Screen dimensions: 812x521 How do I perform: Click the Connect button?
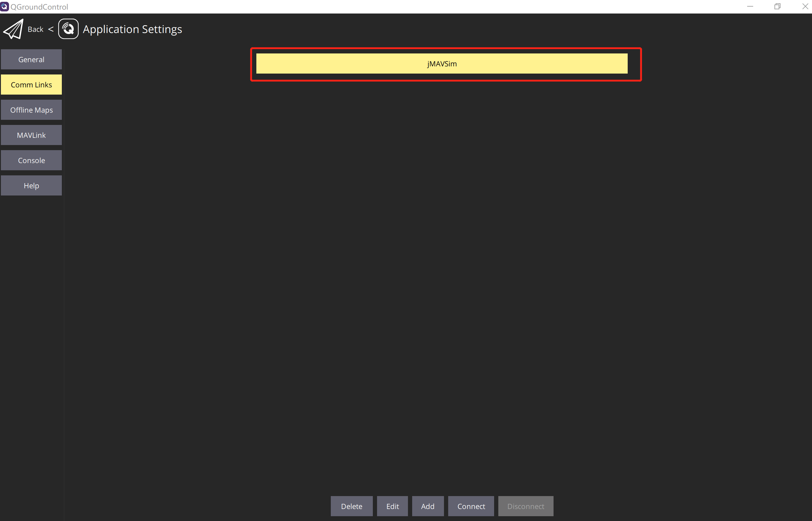pyautogui.click(x=471, y=506)
